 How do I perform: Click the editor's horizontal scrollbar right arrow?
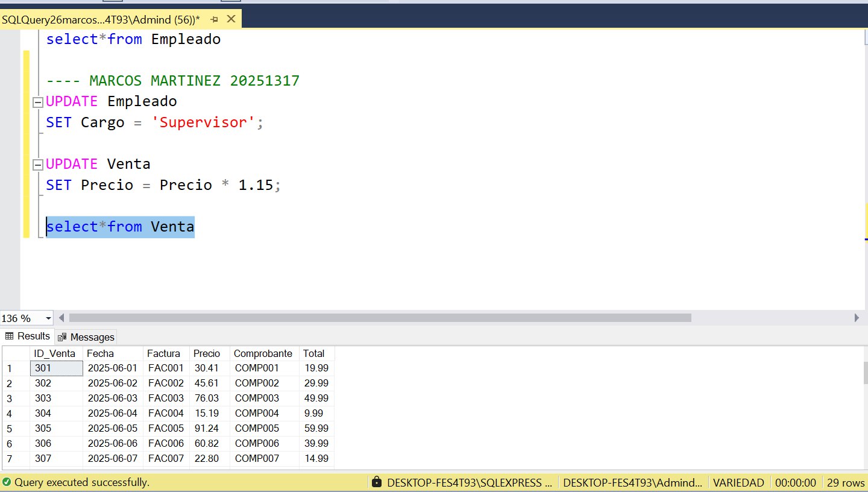tap(857, 318)
